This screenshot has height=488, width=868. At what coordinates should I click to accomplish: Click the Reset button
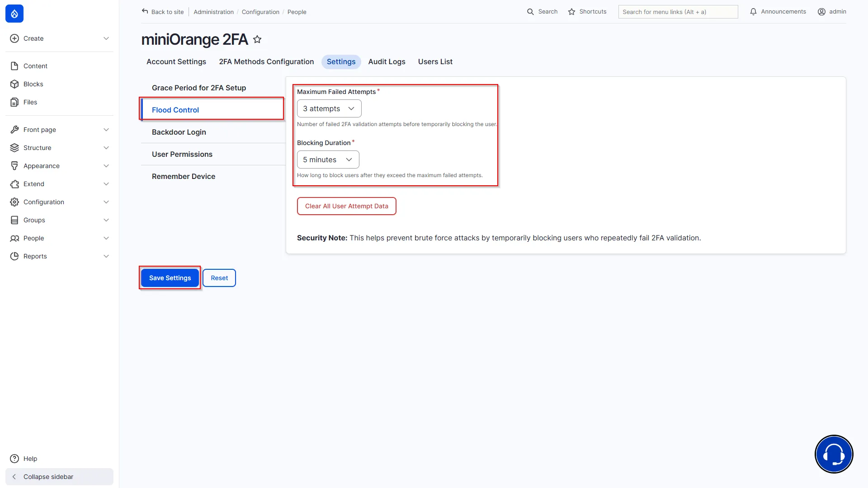[219, 278]
